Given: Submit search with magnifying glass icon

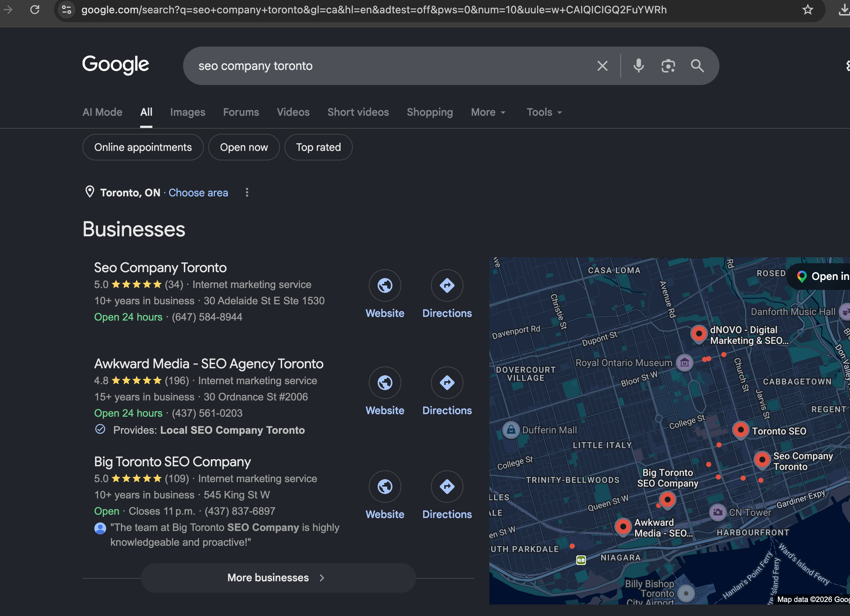Looking at the screenshot, I should point(697,66).
